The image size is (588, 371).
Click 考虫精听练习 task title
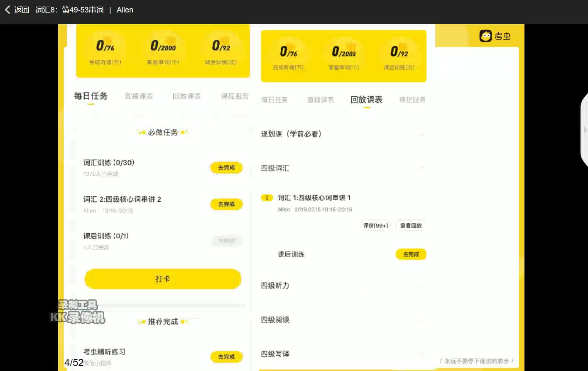pos(104,352)
